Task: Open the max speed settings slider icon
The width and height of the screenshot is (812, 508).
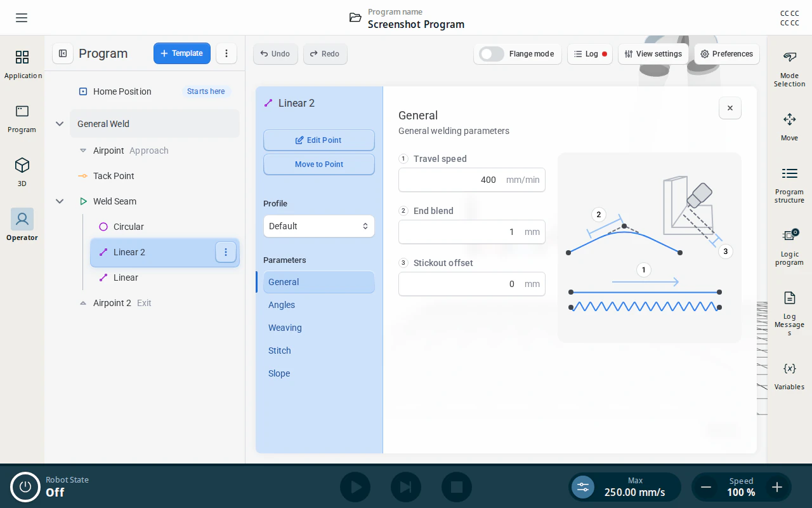Action: 583,487
